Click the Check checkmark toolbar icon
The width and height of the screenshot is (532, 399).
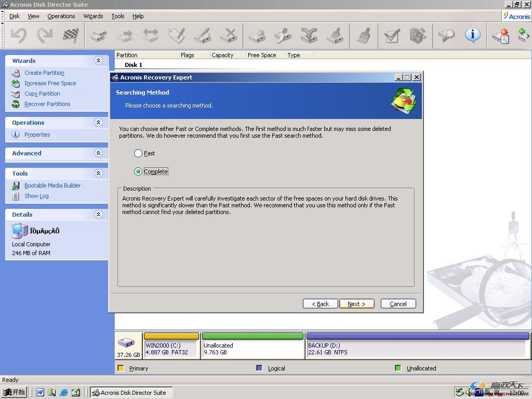[x=392, y=35]
